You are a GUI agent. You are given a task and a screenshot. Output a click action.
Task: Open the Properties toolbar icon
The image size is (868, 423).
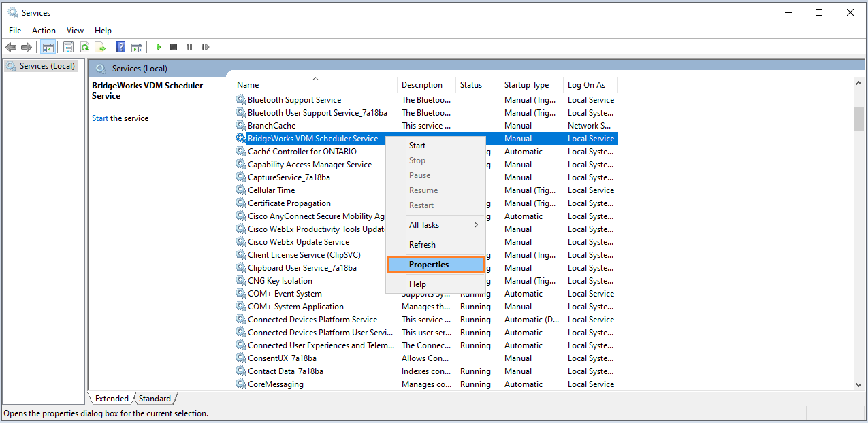pyautogui.click(x=68, y=47)
